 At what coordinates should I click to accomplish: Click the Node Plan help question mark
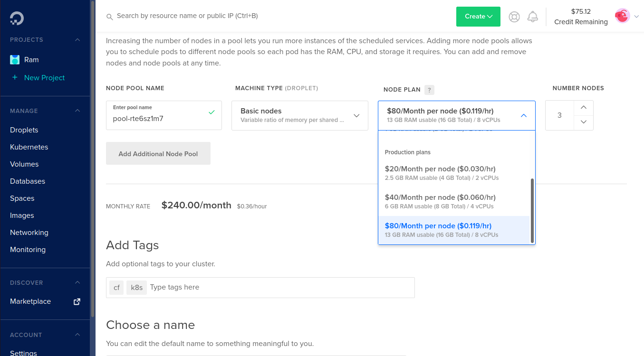429,90
